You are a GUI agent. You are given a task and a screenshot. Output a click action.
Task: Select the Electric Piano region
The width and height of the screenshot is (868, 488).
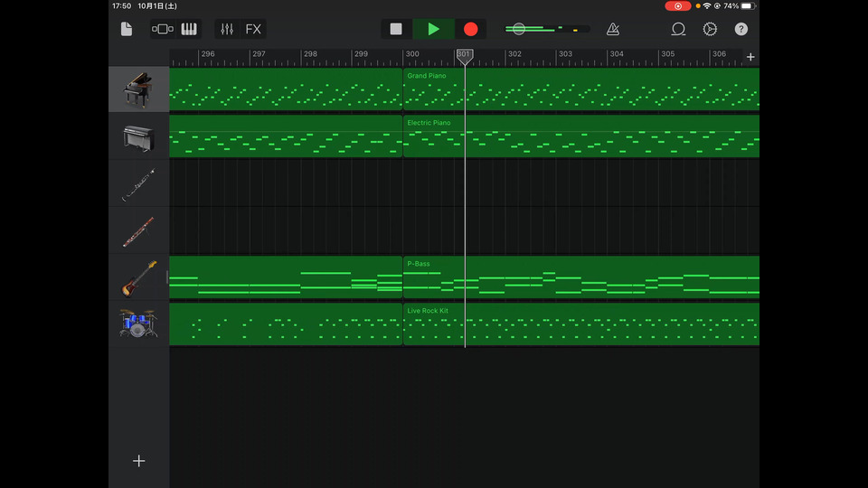coord(581,136)
